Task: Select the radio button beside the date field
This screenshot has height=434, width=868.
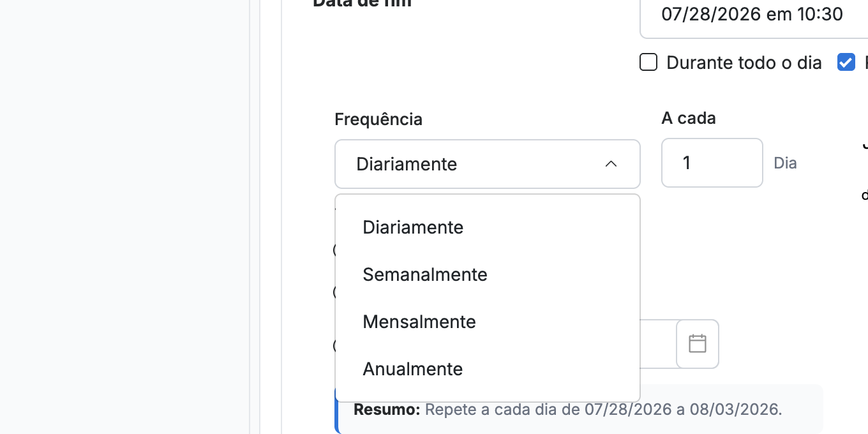Action: (x=335, y=346)
